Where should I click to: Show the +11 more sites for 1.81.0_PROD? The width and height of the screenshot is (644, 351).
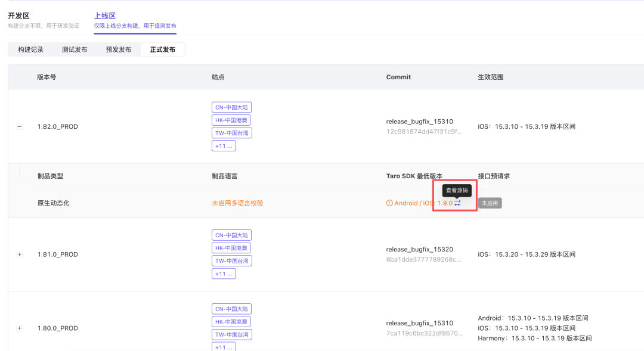pos(224,274)
